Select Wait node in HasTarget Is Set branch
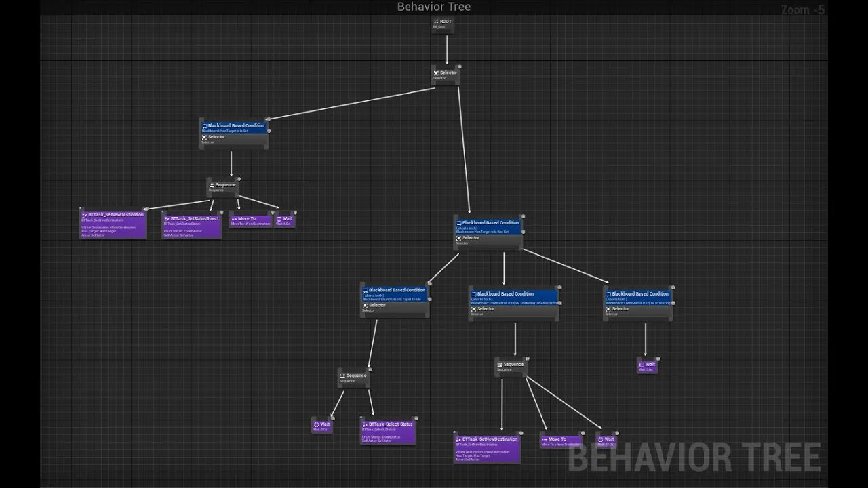The width and height of the screenshot is (868, 488). pyautogui.click(x=285, y=221)
